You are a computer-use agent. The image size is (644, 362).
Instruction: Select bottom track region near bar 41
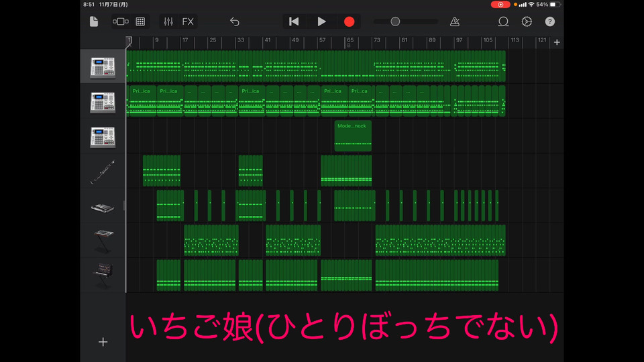(292, 276)
